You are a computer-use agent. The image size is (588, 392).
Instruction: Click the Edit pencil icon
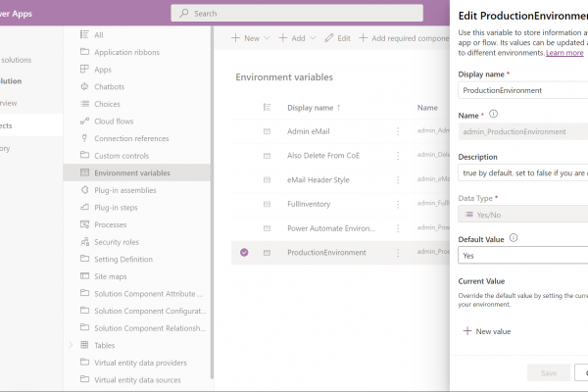click(x=329, y=38)
